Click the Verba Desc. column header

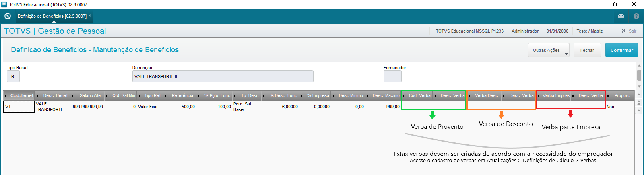[484, 95]
